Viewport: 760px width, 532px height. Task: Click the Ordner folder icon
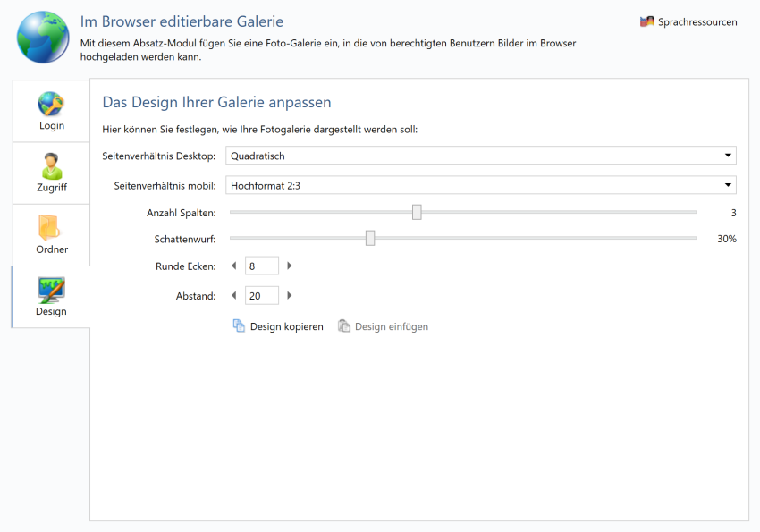51,227
